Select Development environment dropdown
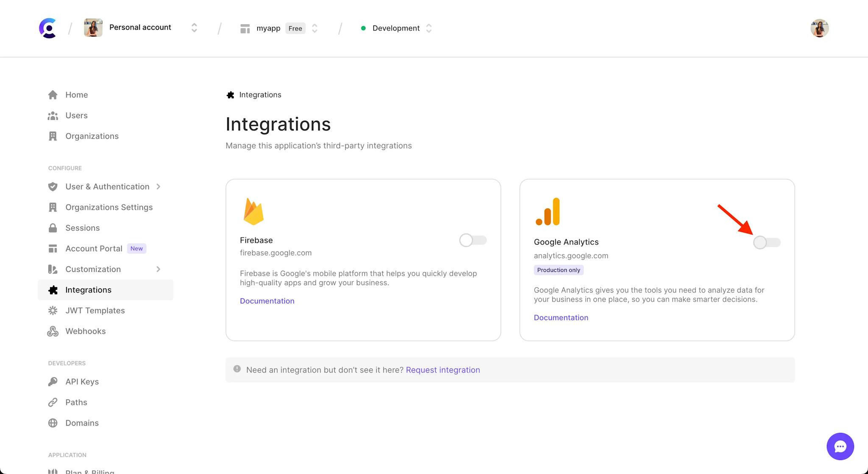This screenshot has height=474, width=868. (397, 28)
